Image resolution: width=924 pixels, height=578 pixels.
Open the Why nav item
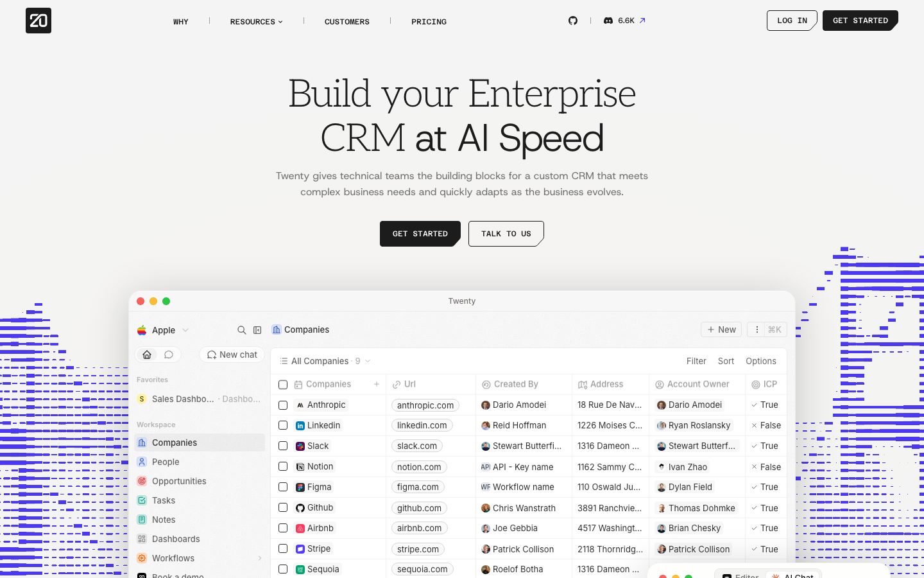pyautogui.click(x=181, y=22)
